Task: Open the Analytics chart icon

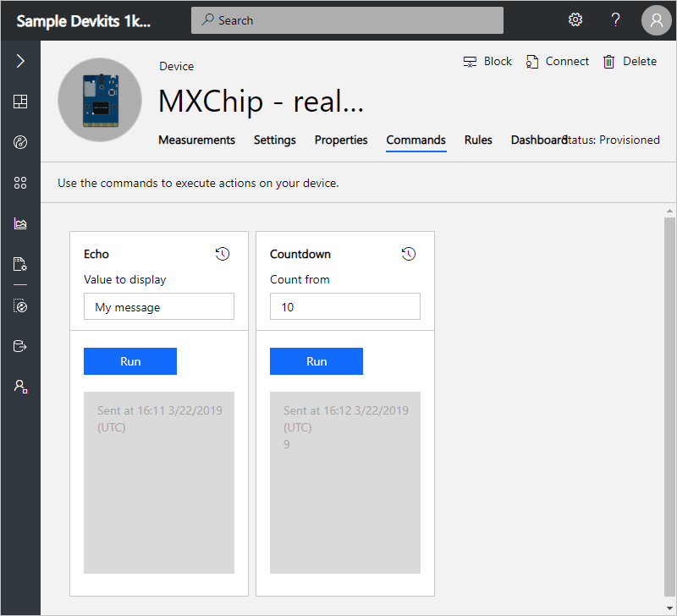Action: coord(20,223)
